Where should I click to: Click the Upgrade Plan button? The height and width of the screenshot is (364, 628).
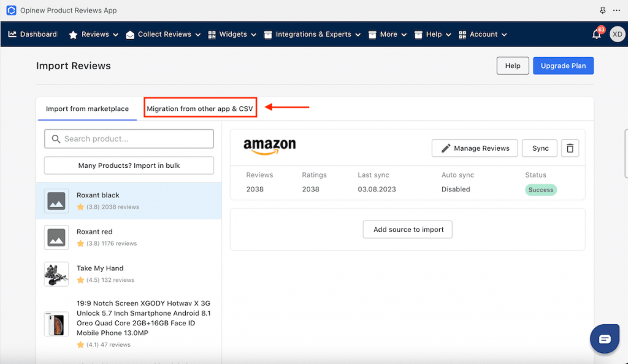point(563,66)
